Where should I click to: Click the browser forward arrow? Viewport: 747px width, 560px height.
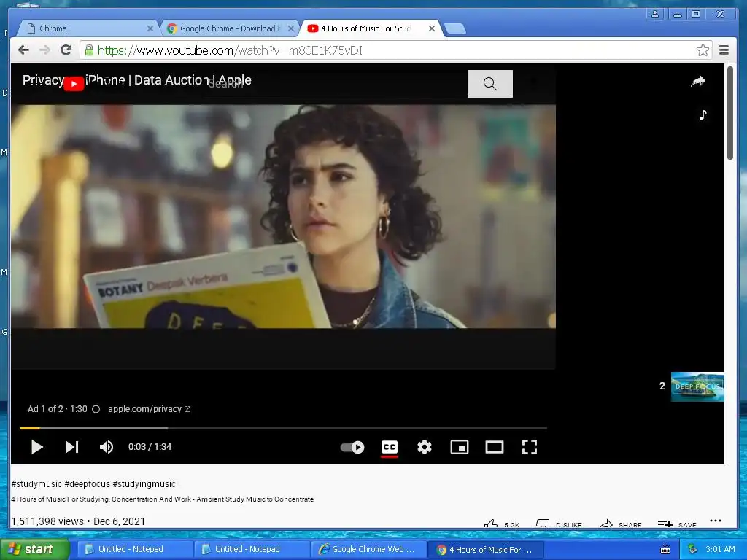[x=44, y=50]
